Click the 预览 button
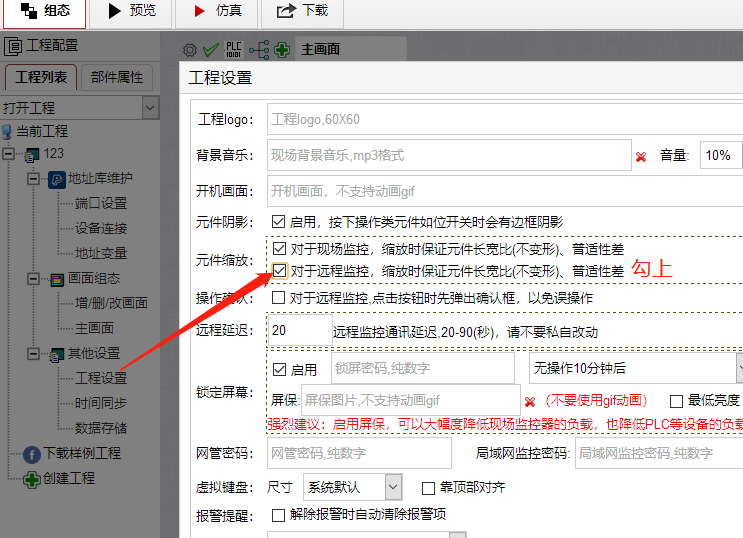The image size is (743, 538). pyautogui.click(x=131, y=11)
